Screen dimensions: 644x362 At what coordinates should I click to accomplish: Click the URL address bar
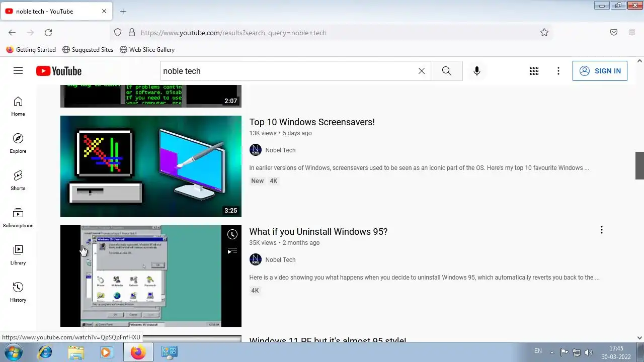click(x=332, y=33)
